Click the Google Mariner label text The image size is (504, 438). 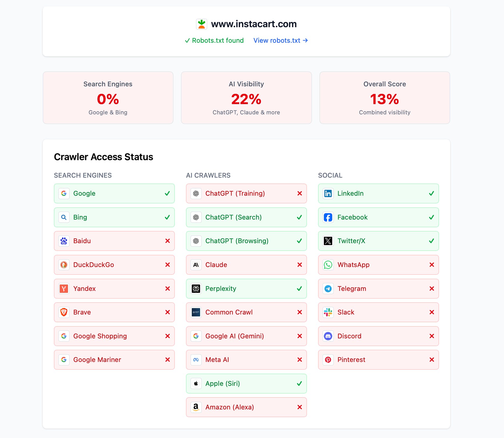[x=97, y=360]
